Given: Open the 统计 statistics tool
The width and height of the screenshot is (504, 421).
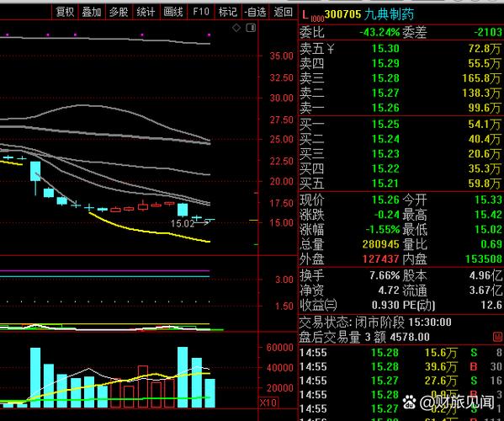Looking at the screenshot, I should [146, 12].
